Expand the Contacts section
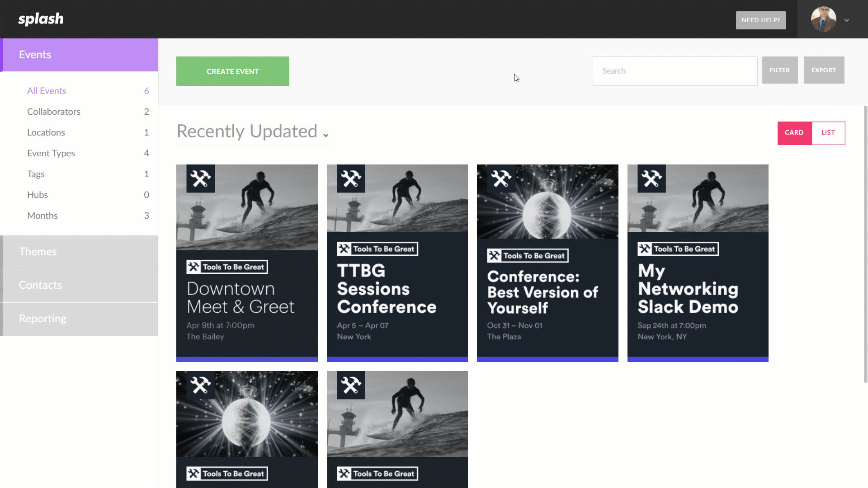 coord(79,286)
